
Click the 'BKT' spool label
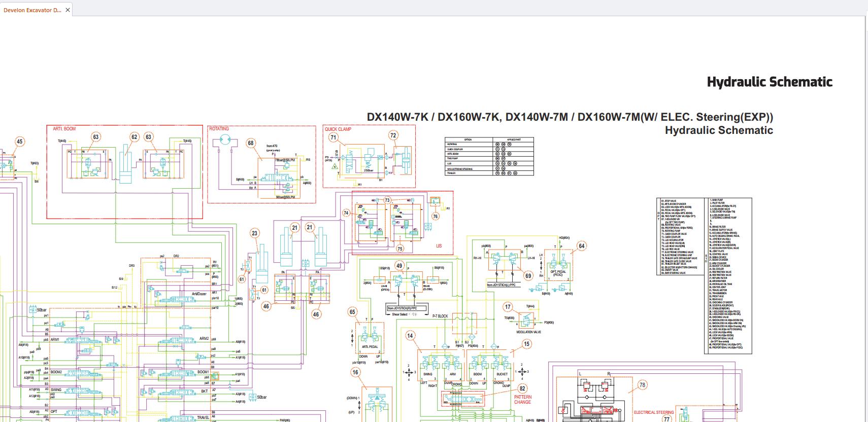[204, 391]
